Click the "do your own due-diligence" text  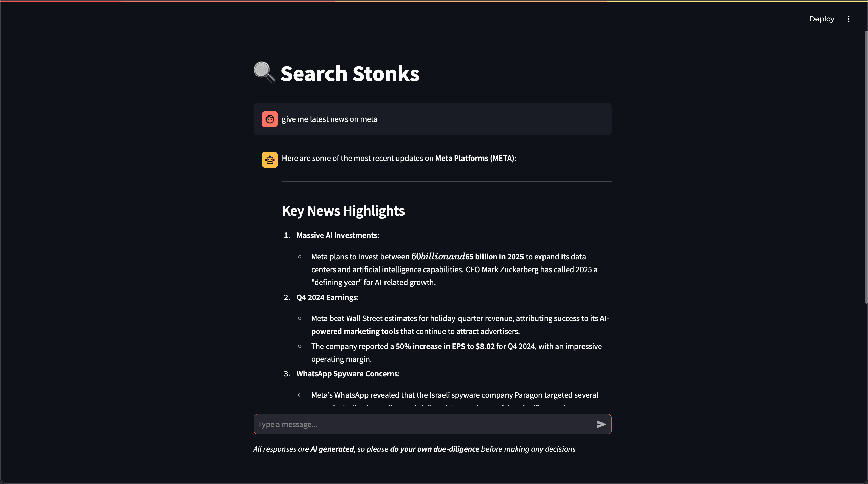pos(435,449)
